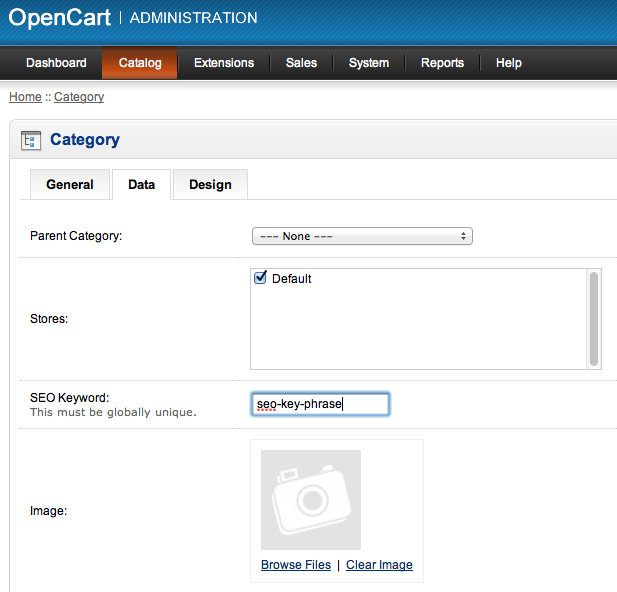Open the System menu
Viewport: 617px width, 592px height.
point(369,63)
